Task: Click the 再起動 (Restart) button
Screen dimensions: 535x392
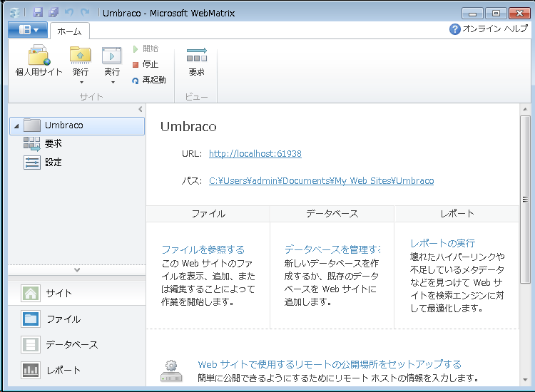Action: click(149, 80)
